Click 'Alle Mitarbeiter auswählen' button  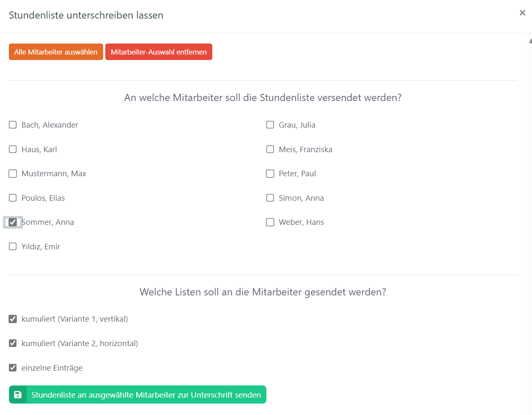pyautogui.click(x=56, y=52)
